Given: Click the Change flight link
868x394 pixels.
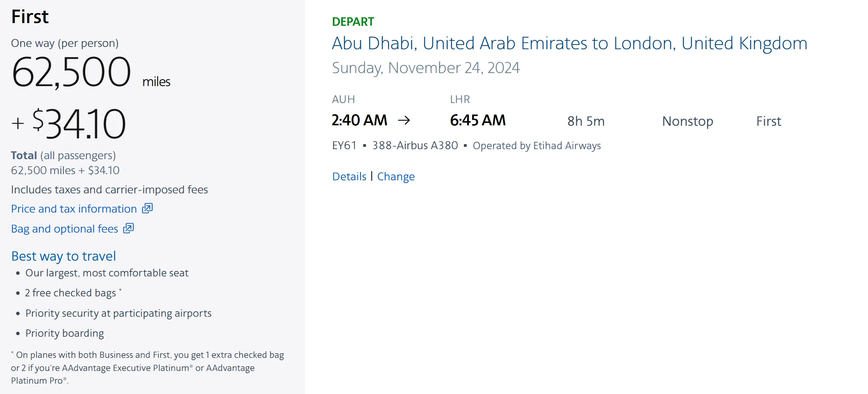Looking at the screenshot, I should click(x=396, y=176).
